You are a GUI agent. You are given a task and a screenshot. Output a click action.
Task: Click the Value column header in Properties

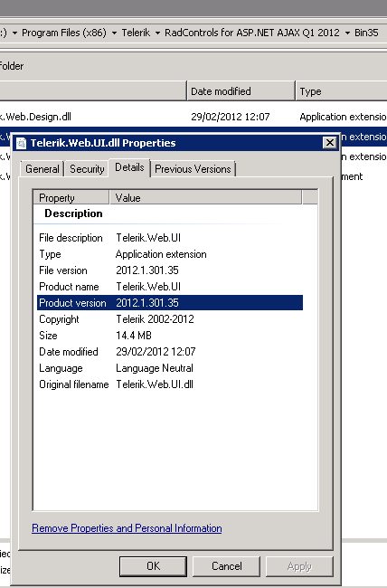(x=205, y=197)
